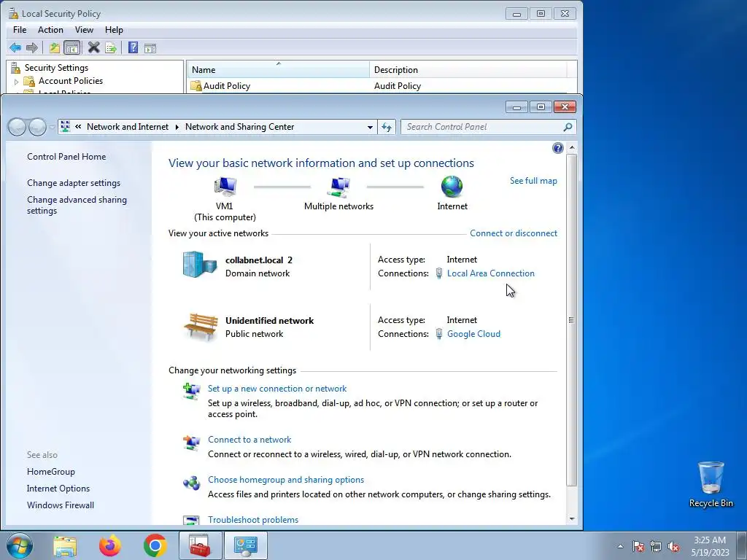The image size is (747, 560).
Task: Click the Action Center flag tray icon
Action: click(x=638, y=546)
